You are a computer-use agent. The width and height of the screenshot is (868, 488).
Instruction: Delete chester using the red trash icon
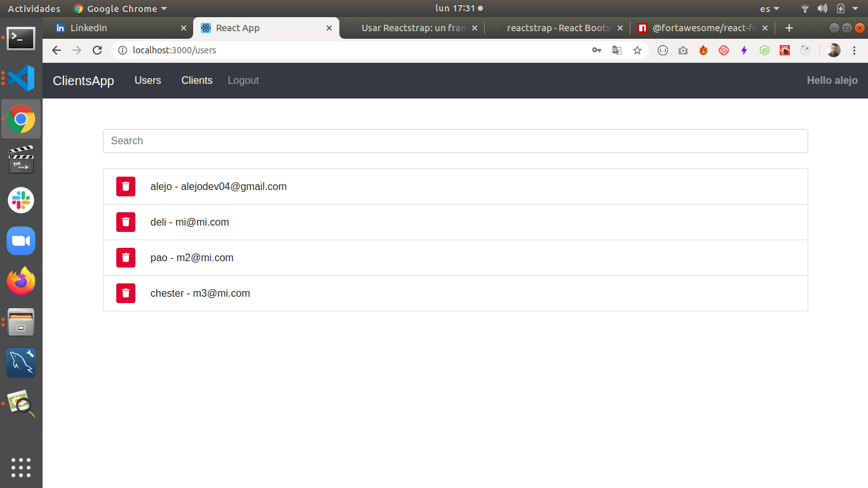[126, 293]
